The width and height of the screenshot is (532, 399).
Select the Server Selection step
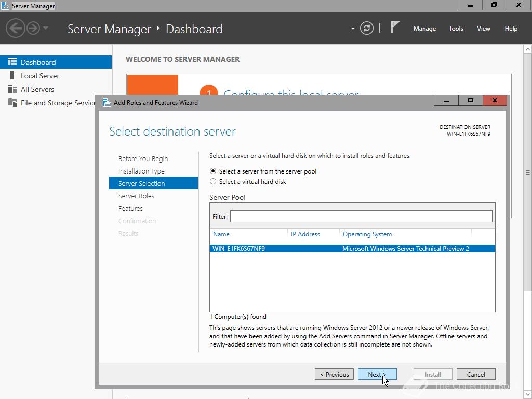[x=153, y=183]
